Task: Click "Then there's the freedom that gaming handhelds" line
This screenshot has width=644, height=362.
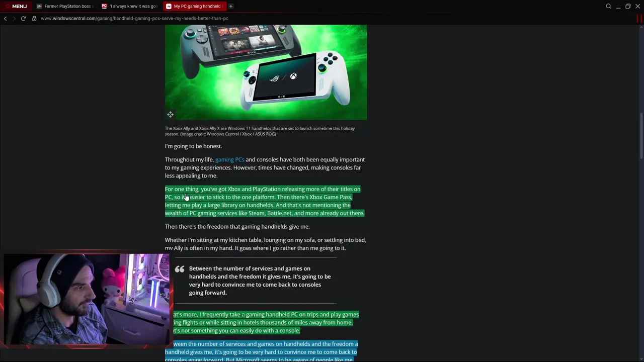Action: click(x=237, y=226)
